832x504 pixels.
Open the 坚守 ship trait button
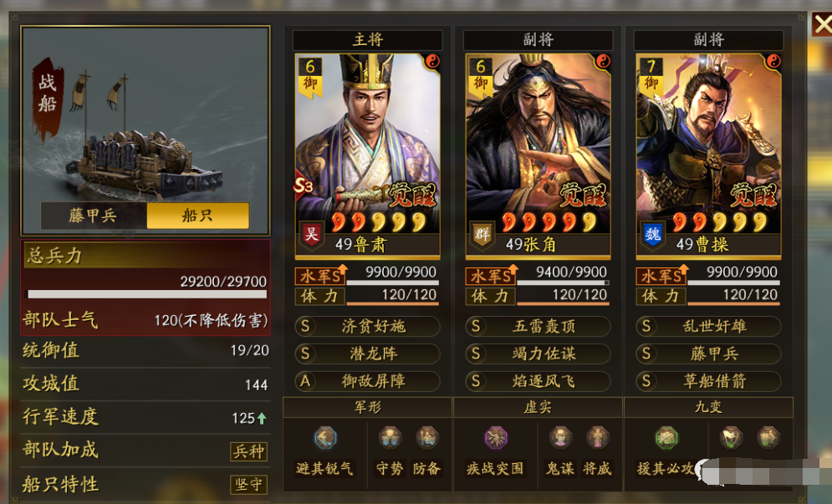pyautogui.click(x=248, y=485)
